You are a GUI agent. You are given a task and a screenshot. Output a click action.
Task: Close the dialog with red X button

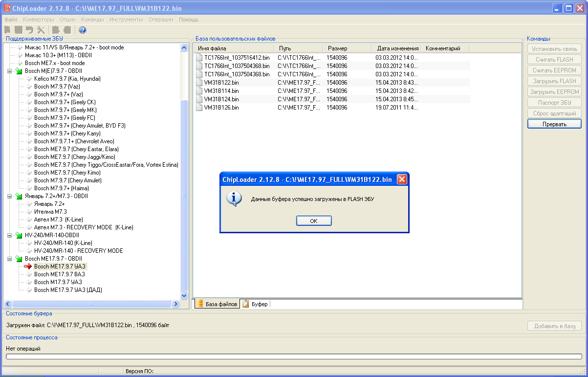point(402,179)
